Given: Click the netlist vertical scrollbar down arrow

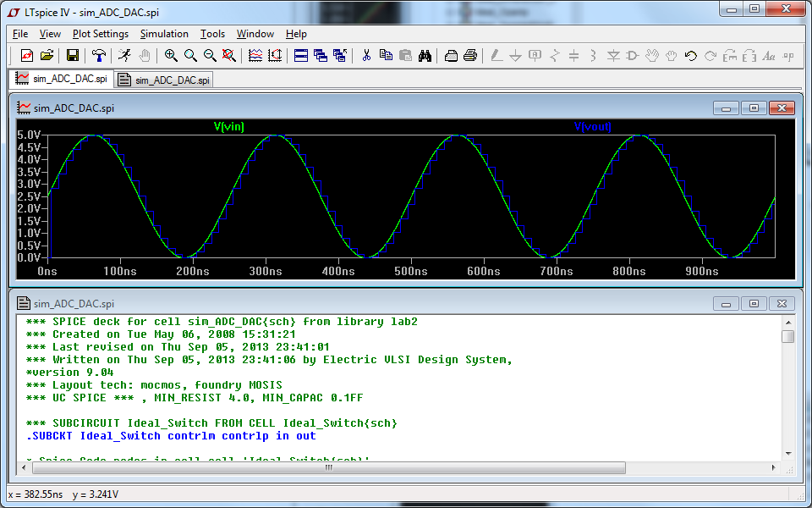Looking at the screenshot, I should pos(788,453).
